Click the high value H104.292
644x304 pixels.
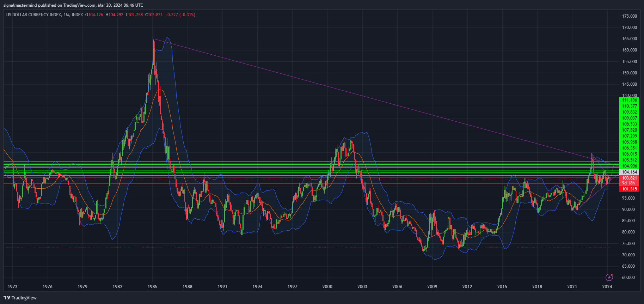click(114, 15)
